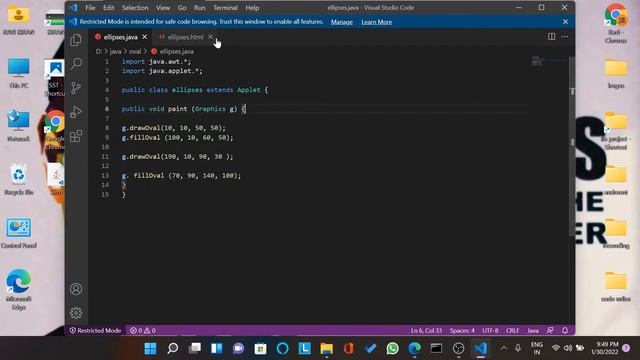Open the View menu
Viewport: 640px width, 360px height.
pyautogui.click(x=163, y=8)
